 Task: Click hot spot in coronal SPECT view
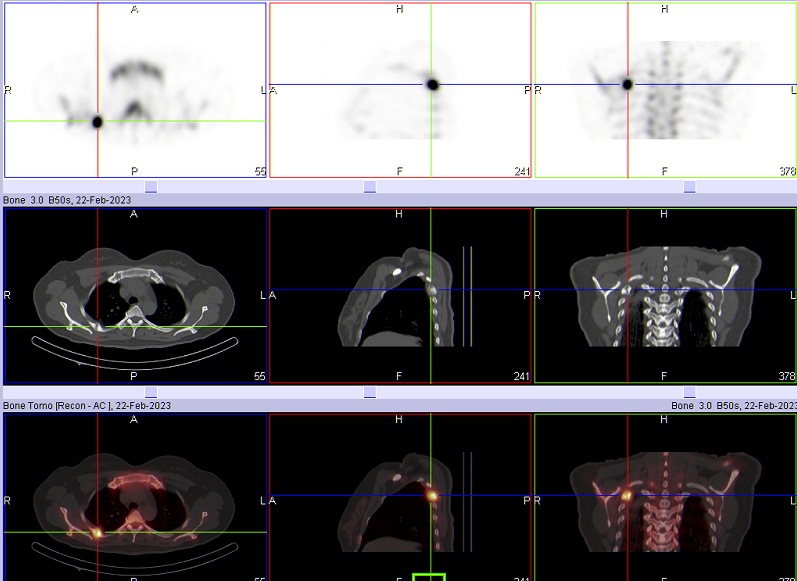pyautogui.click(x=628, y=85)
